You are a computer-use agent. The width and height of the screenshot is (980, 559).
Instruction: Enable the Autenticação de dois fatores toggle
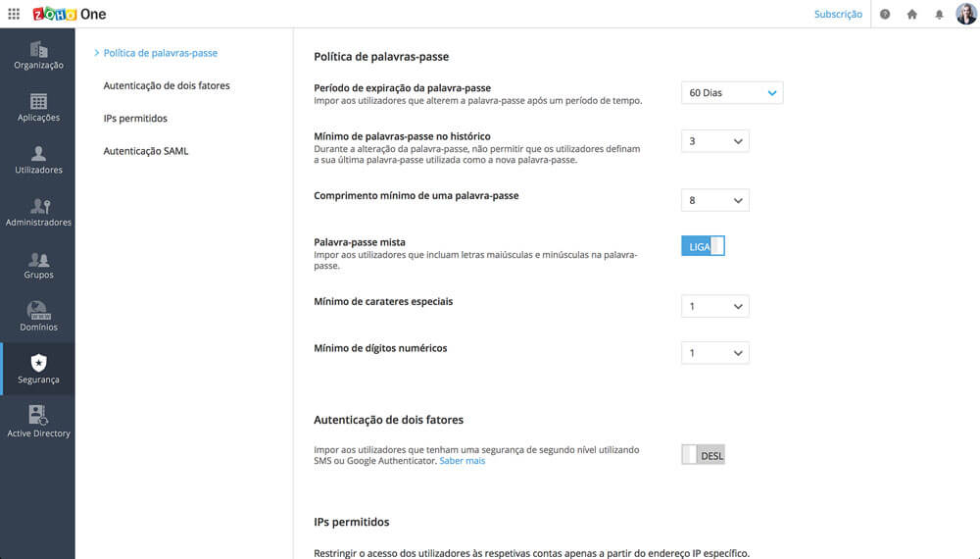(703, 455)
